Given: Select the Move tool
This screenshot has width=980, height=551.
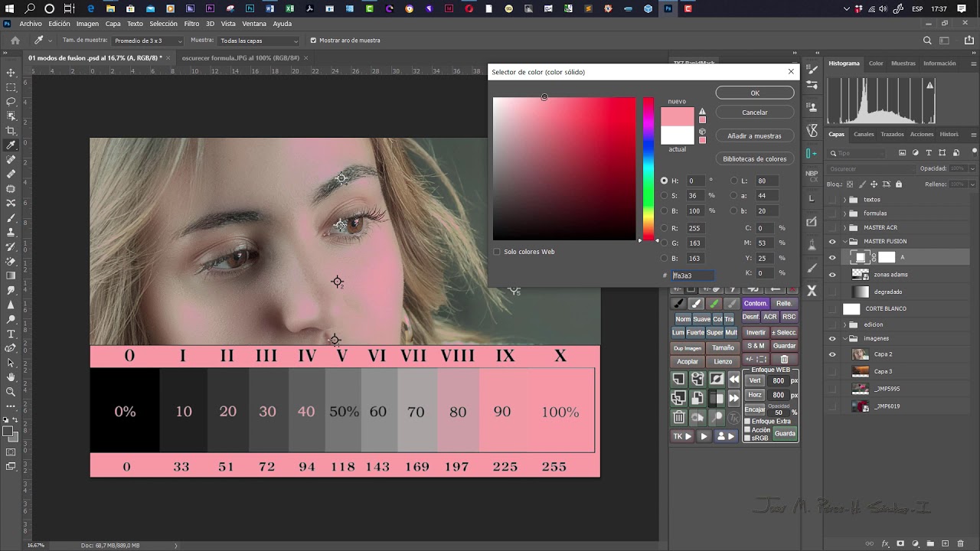Looking at the screenshot, I should (x=11, y=73).
